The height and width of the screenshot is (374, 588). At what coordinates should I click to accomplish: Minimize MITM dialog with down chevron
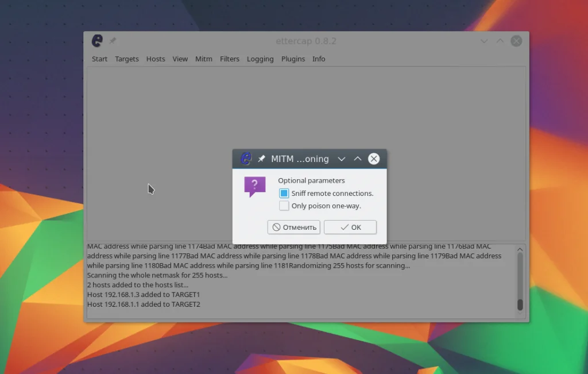[341, 159]
